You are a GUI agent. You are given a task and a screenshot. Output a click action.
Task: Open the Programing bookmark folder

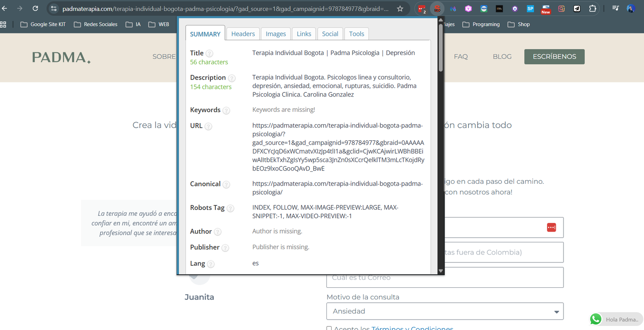pos(481,25)
